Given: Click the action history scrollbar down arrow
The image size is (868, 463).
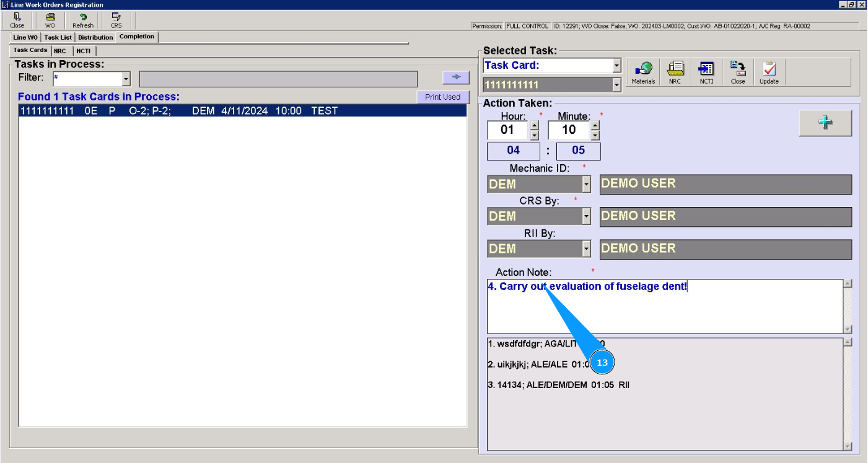Looking at the screenshot, I should tap(848, 446).
